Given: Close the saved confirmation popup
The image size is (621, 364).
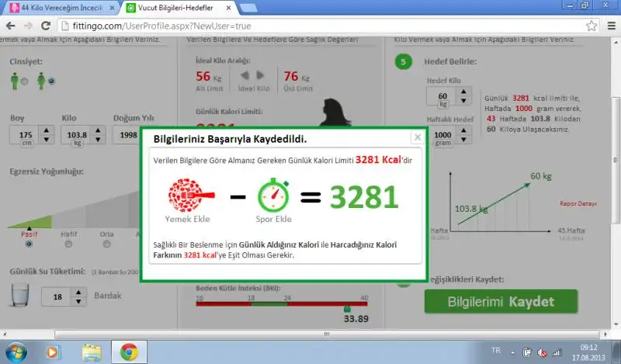Looking at the screenshot, I should [418, 137].
